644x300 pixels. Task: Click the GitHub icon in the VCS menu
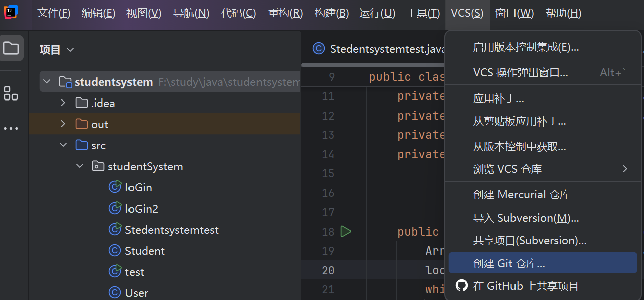(x=461, y=286)
